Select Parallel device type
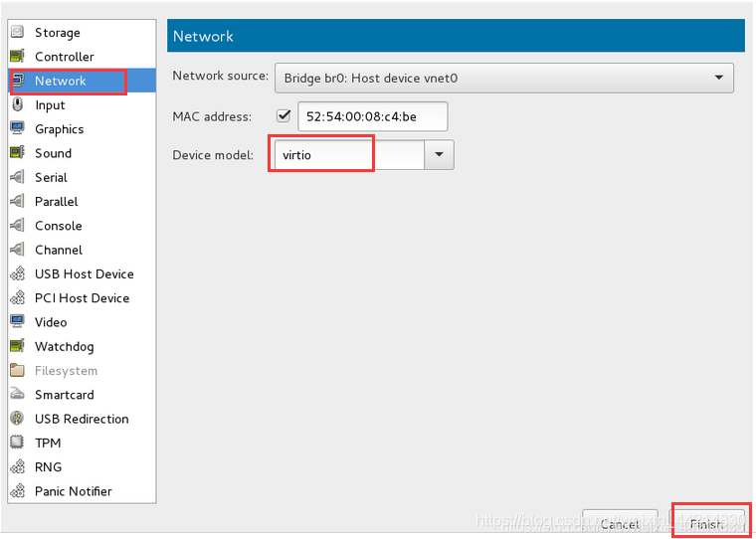 [x=82, y=201]
